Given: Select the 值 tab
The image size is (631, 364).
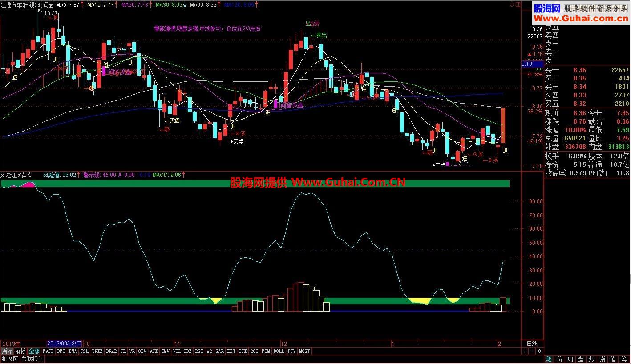Looking at the screenshot, I should (x=613, y=359).
